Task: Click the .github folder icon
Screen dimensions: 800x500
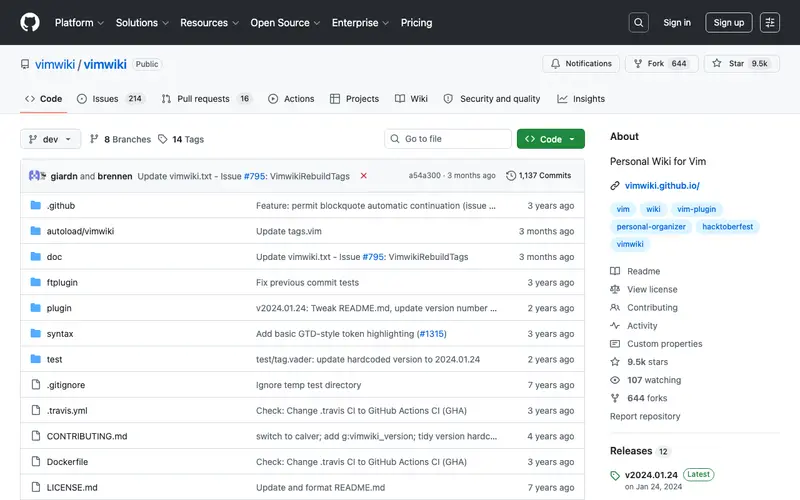Action: (x=35, y=205)
